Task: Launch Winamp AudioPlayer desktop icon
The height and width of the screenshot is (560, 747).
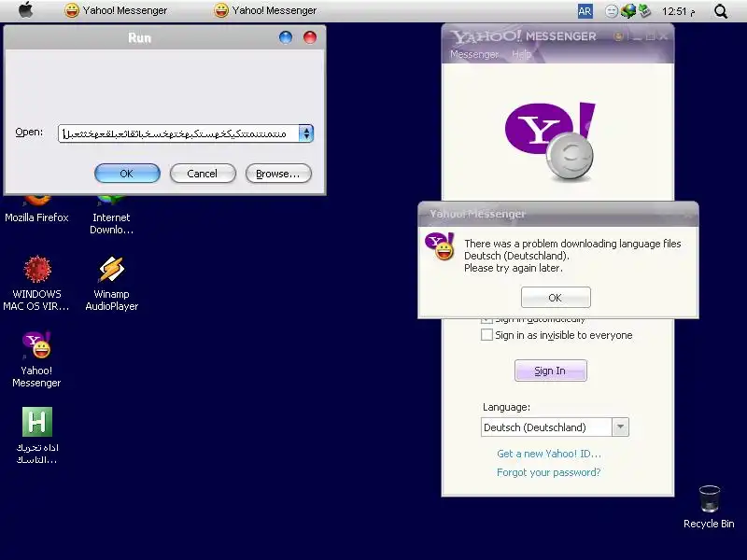Action: (x=111, y=284)
